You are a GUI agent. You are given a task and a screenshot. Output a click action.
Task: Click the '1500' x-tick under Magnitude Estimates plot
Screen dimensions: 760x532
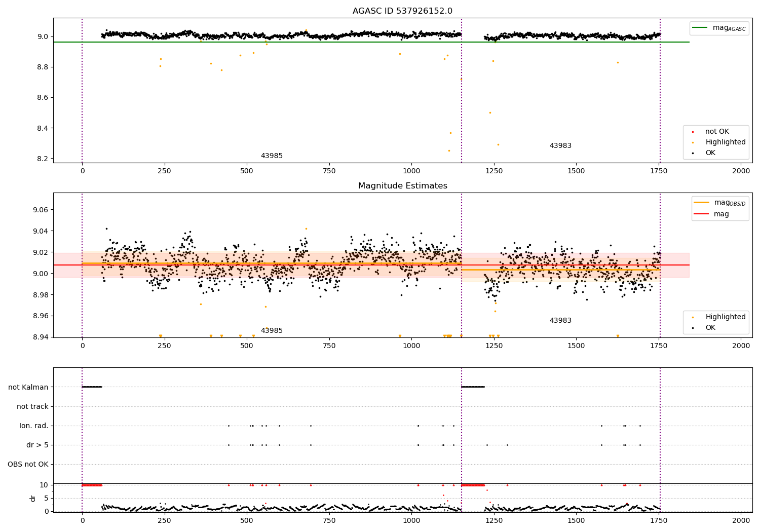pos(577,346)
